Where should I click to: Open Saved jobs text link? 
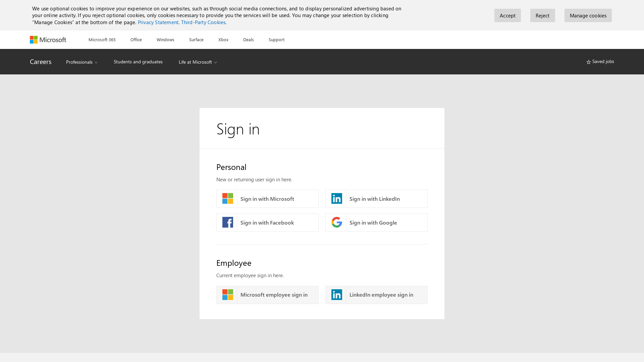[603, 61]
